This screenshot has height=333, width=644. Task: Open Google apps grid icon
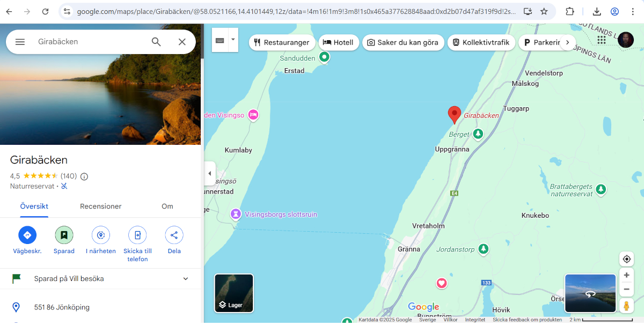click(601, 40)
